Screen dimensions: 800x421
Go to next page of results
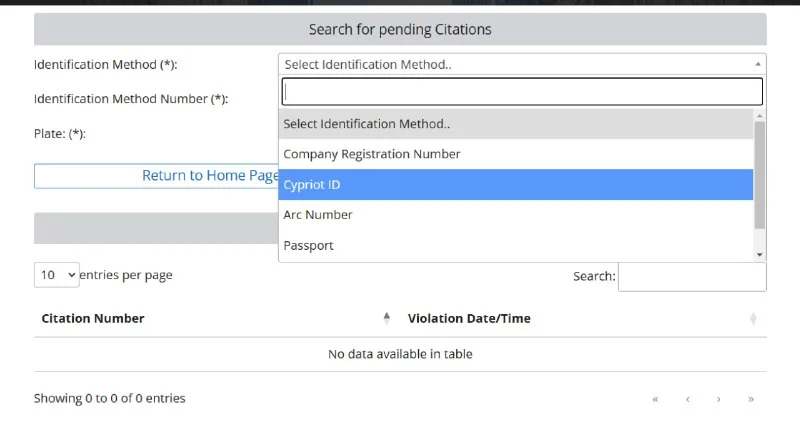point(719,399)
